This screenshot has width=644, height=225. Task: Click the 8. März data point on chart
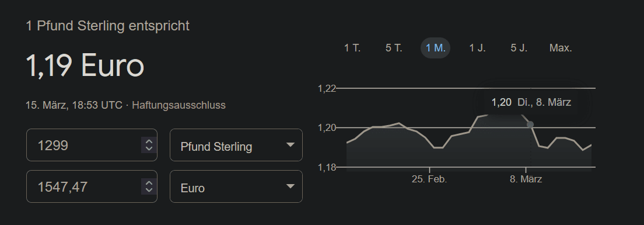coord(530,124)
